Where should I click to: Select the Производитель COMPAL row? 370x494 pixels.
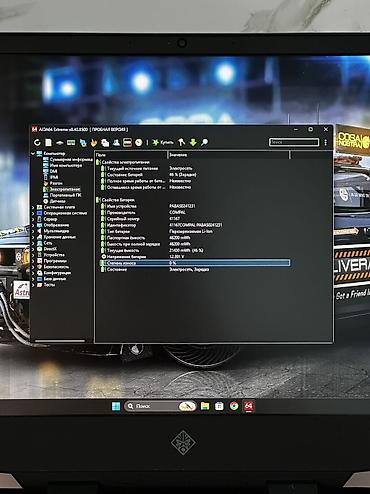click(x=195, y=213)
